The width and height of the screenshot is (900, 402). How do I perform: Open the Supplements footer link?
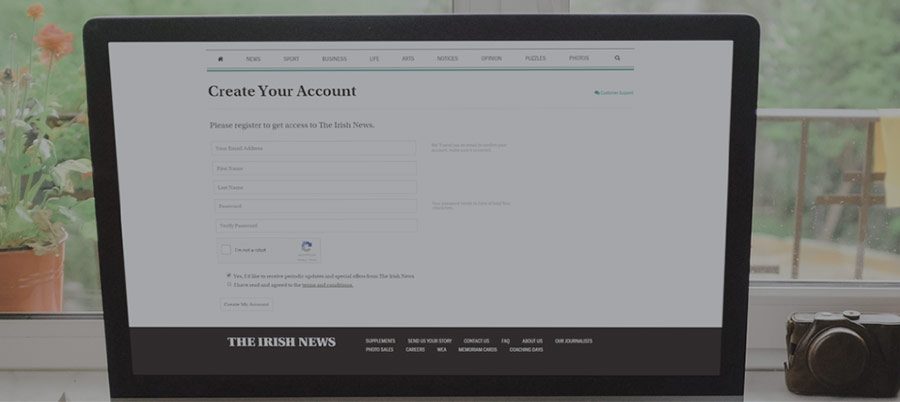click(x=380, y=341)
